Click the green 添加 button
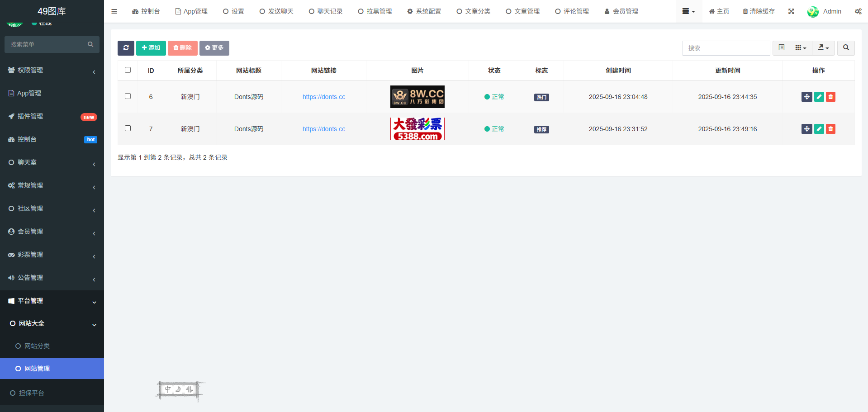Image resolution: width=868 pixels, height=412 pixels. 151,48
